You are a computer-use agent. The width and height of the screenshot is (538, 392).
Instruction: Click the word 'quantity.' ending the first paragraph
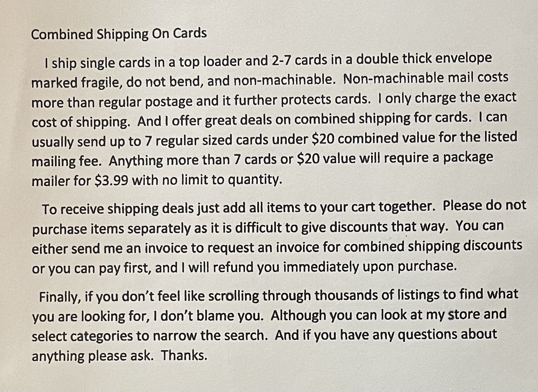tap(255, 180)
